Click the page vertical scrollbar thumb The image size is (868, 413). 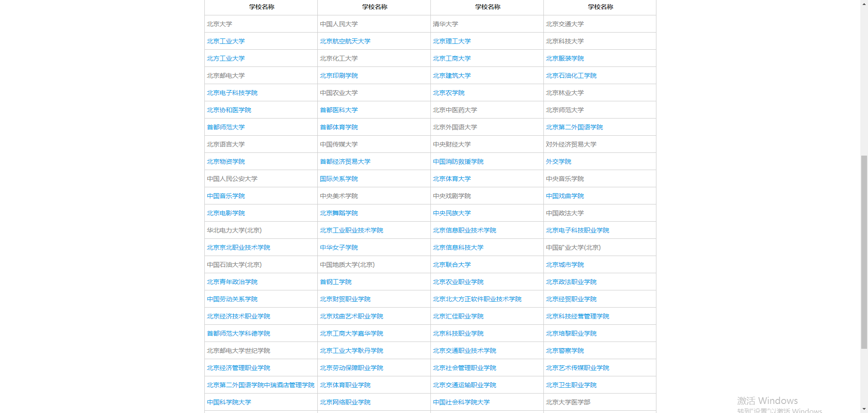864,252
